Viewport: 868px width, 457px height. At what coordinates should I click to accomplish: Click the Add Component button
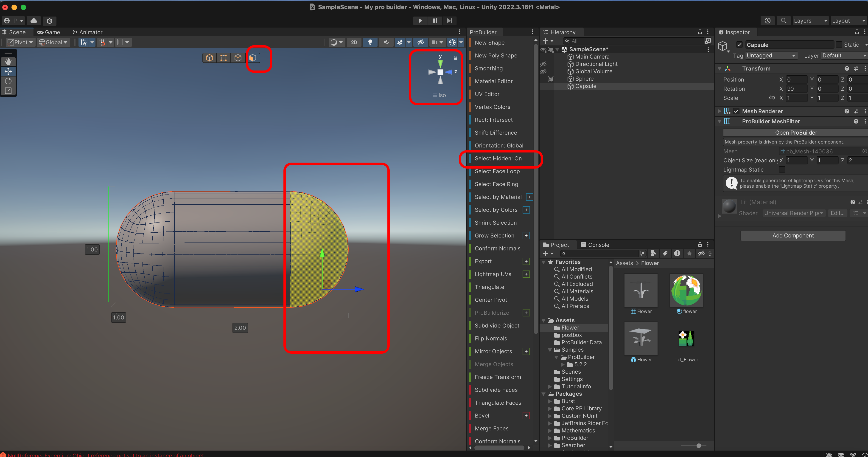click(x=792, y=235)
